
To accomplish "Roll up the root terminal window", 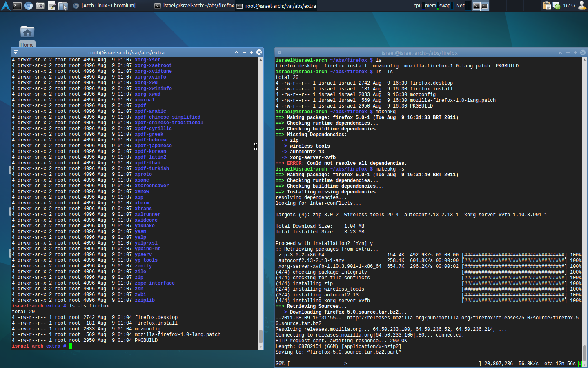I will pos(236,52).
